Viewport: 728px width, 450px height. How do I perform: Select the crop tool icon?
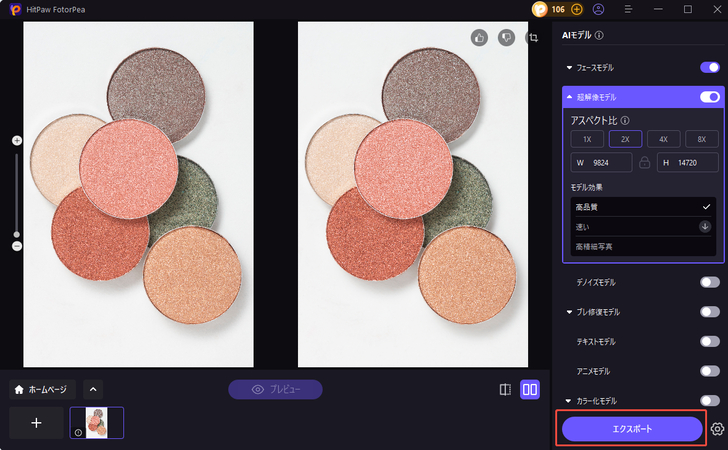[534, 38]
